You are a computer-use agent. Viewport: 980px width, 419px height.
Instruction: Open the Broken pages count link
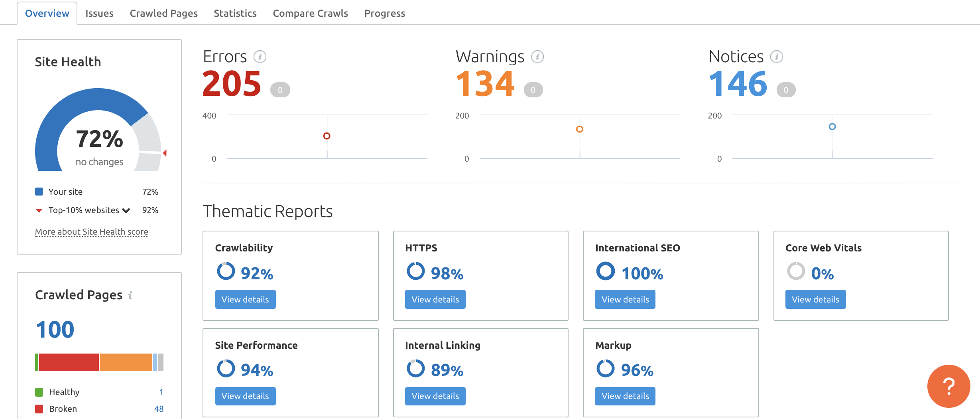pos(159,409)
